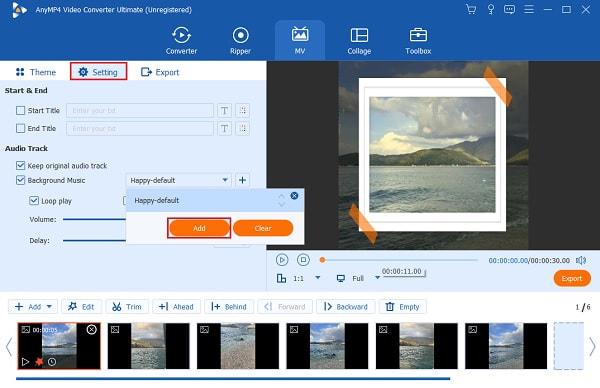Click the Edit toolbar button
Viewport: 600px width, 388px height.
[81, 306]
